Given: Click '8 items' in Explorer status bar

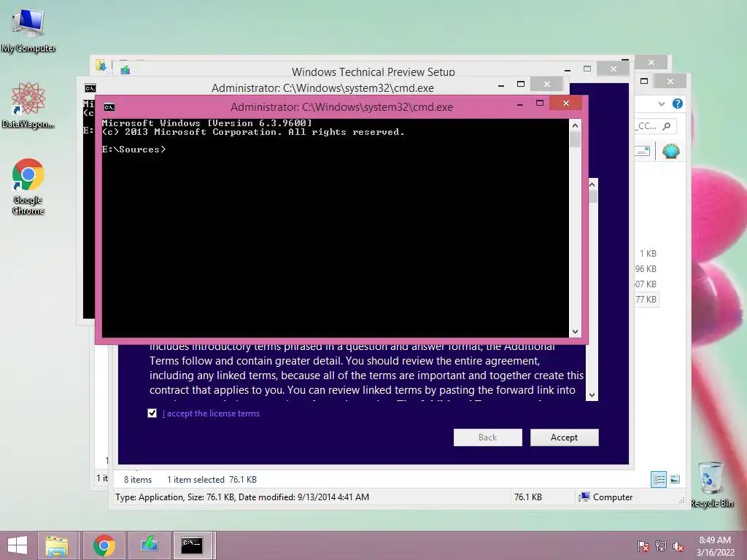Looking at the screenshot, I should [x=138, y=480].
